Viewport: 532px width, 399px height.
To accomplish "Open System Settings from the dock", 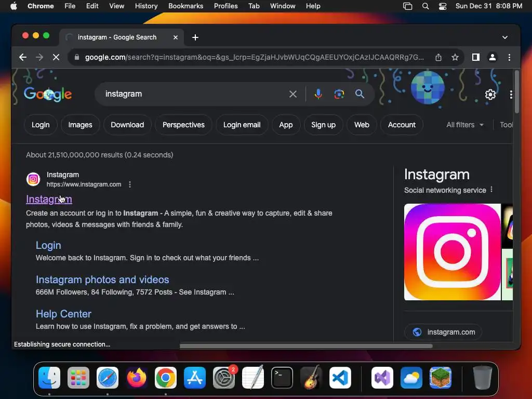I will point(224,378).
